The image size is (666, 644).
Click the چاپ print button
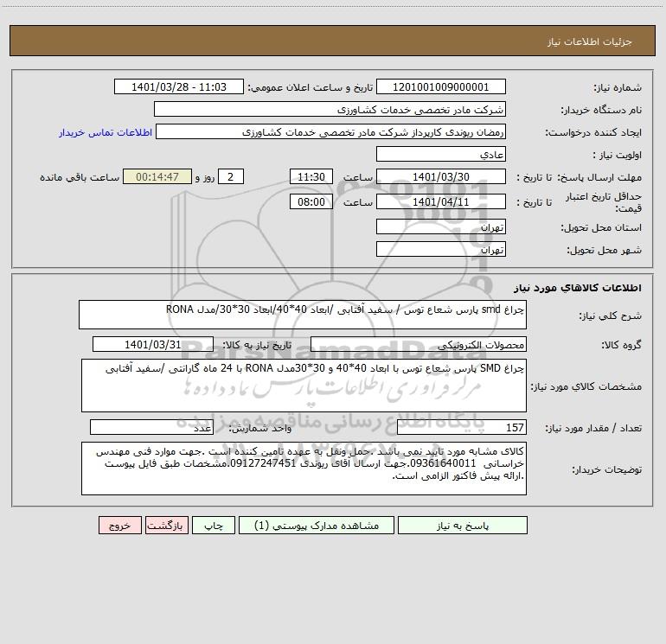214,525
